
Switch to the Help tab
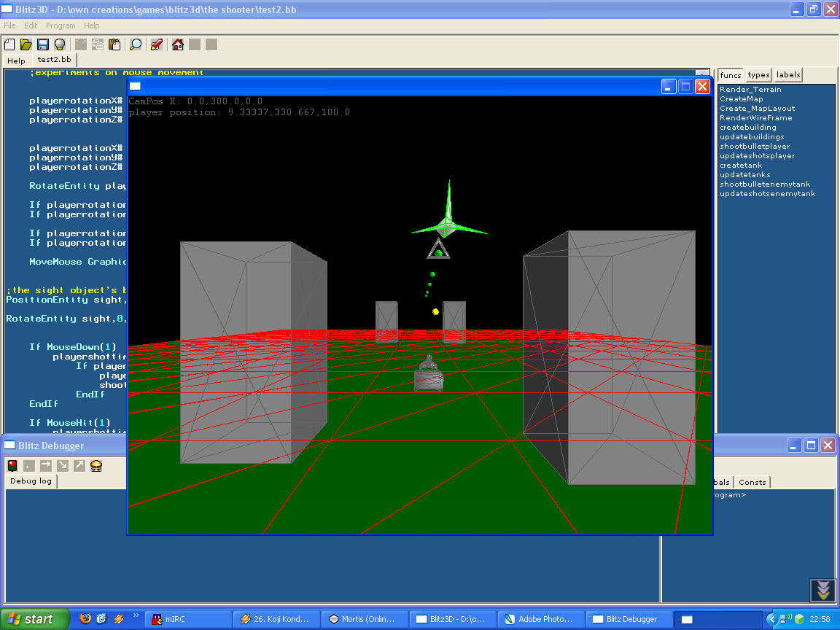(x=16, y=61)
